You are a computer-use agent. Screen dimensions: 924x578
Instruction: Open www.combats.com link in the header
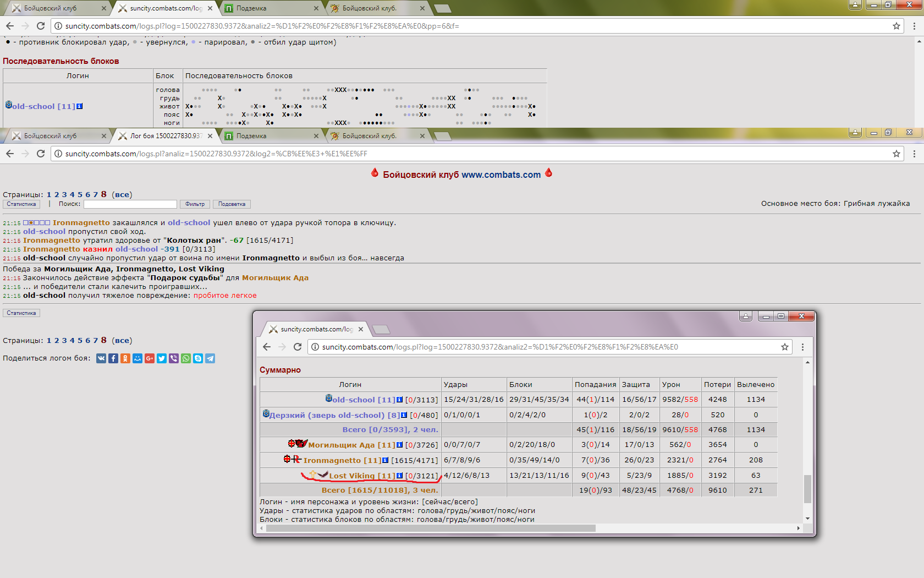pyautogui.click(x=501, y=175)
